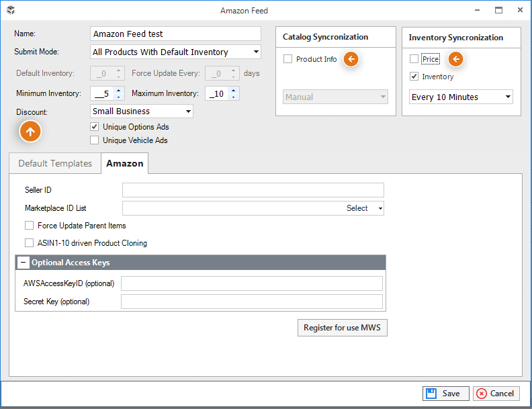Select the Amazon tab
Screen dimensions: 532x409
click(124, 163)
